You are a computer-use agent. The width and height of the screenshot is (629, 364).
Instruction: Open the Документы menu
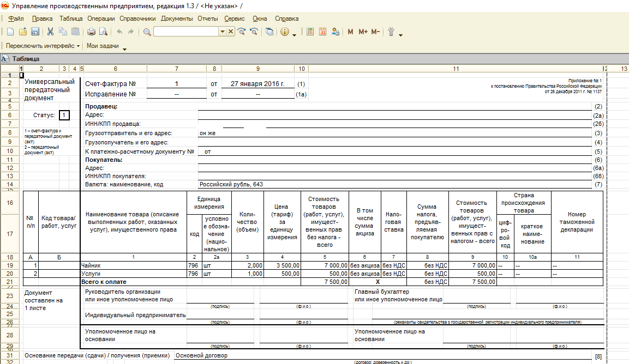(177, 19)
